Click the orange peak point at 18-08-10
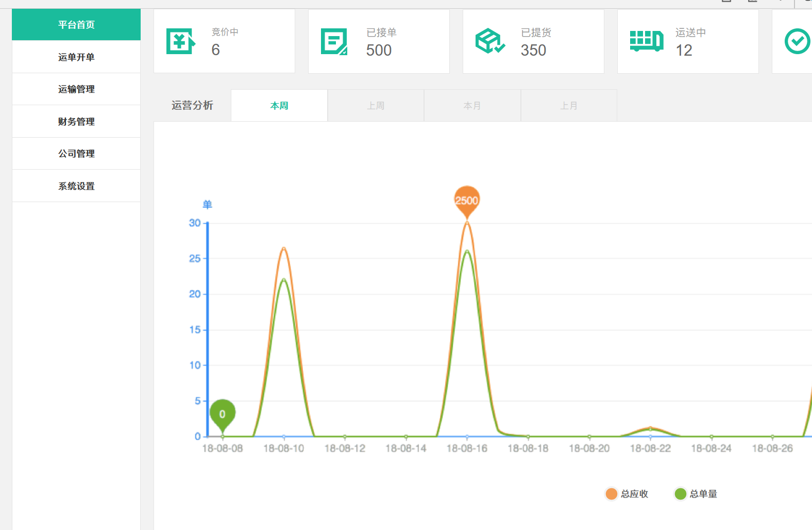Screen dimensions: 812x530 284,249
